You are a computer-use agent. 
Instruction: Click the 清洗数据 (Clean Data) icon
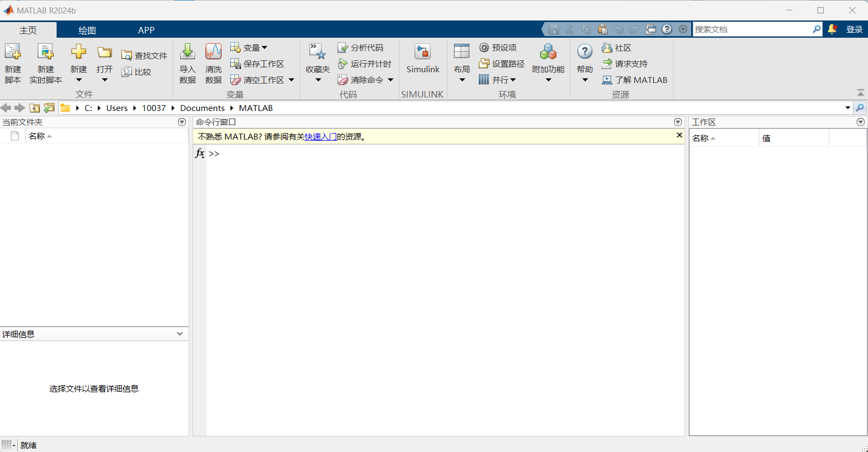pyautogui.click(x=213, y=52)
